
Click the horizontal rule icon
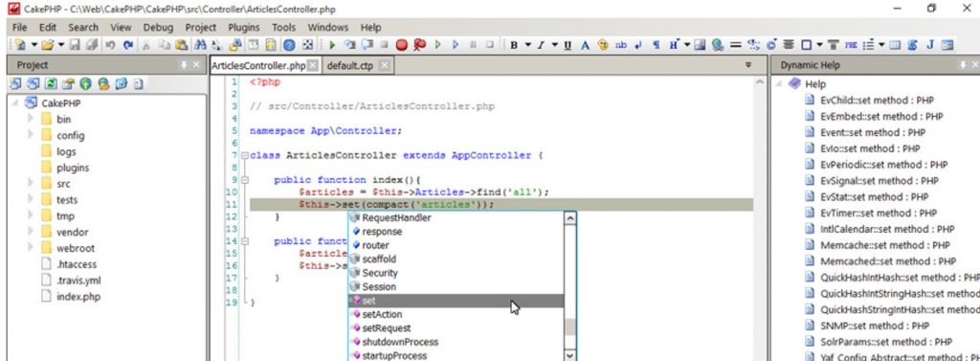(736, 45)
